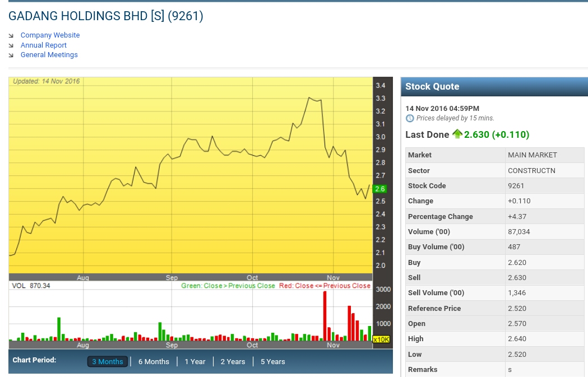The height and width of the screenshot is (377, 588).
Task: Select the 5 Years chart period
Action: coord(273,362)
